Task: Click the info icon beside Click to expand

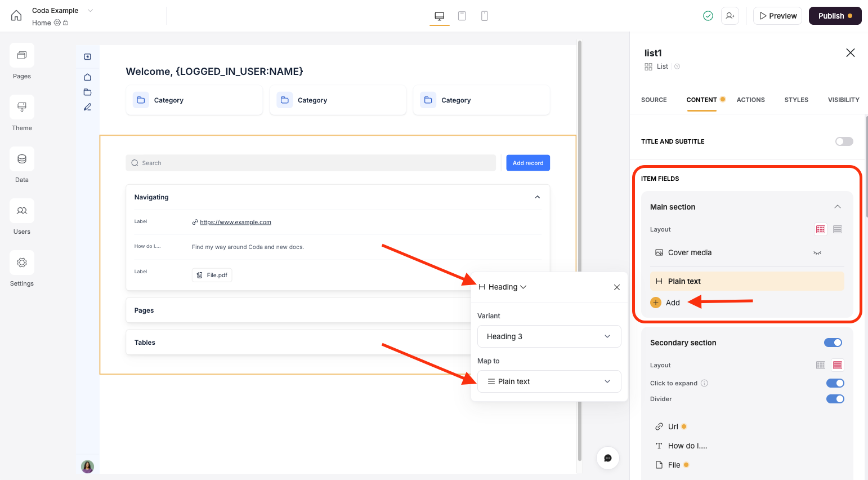Action: click(704, 383)
